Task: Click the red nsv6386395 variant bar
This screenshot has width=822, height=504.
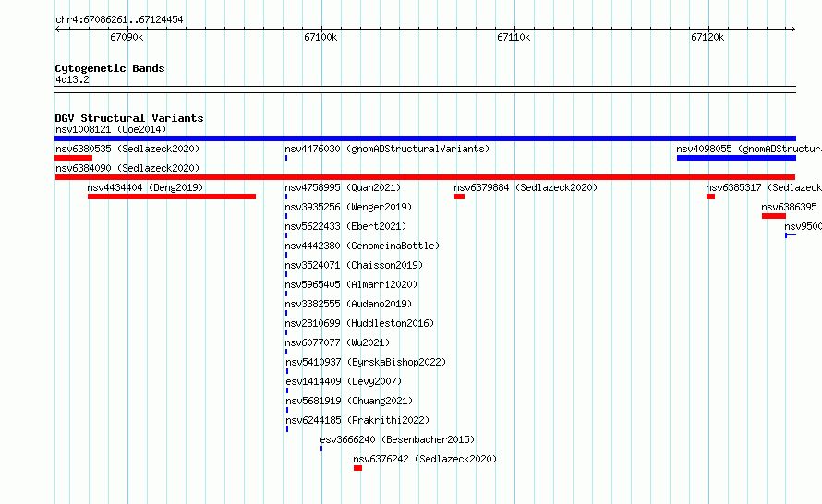Action: coord(774,216)
